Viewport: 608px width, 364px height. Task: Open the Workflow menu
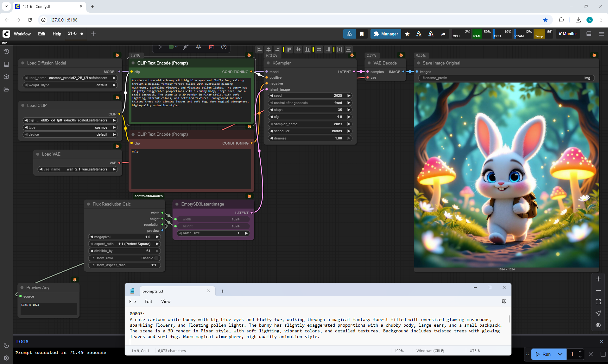(x=22, y=34)
